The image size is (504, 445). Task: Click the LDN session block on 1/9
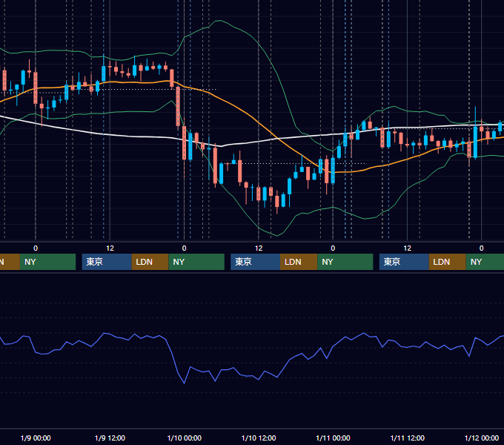(150, 262)
